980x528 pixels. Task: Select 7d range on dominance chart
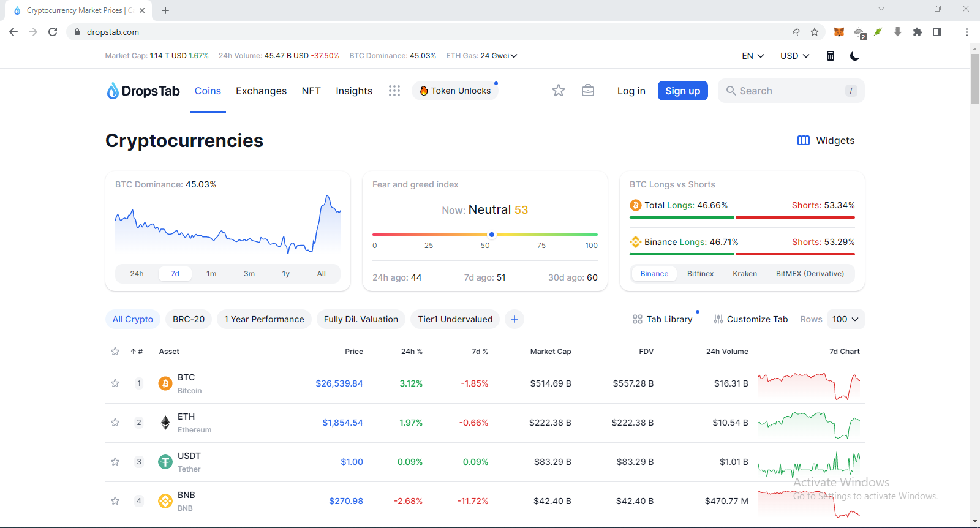[x=175, y=274]
